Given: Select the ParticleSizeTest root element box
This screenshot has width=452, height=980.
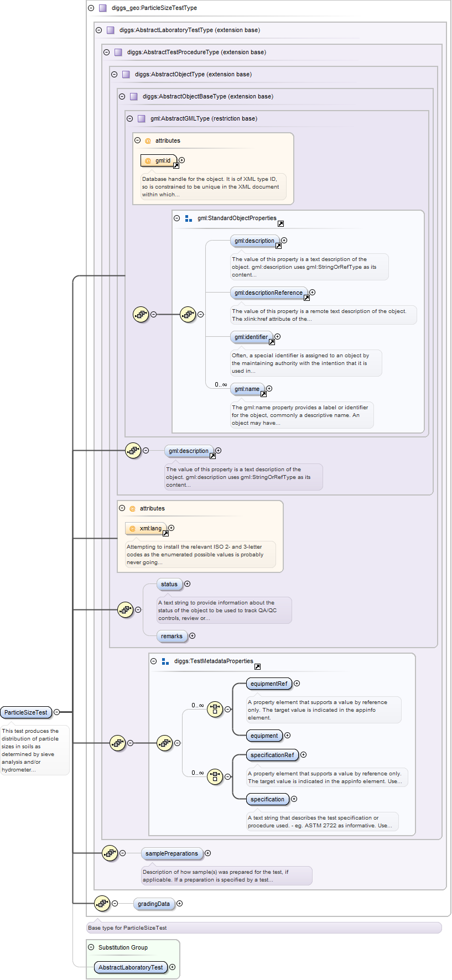Looking at the screenshot, I should [x=26, y=712].
